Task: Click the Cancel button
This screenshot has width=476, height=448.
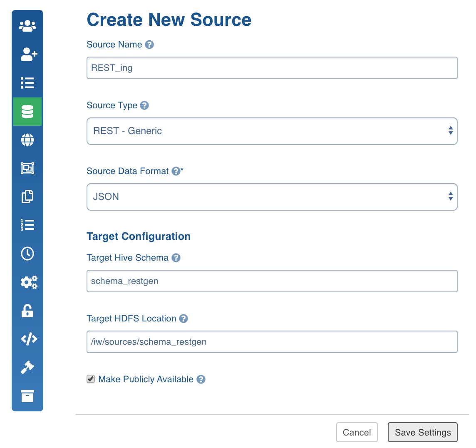Action: tap(357, 432)
